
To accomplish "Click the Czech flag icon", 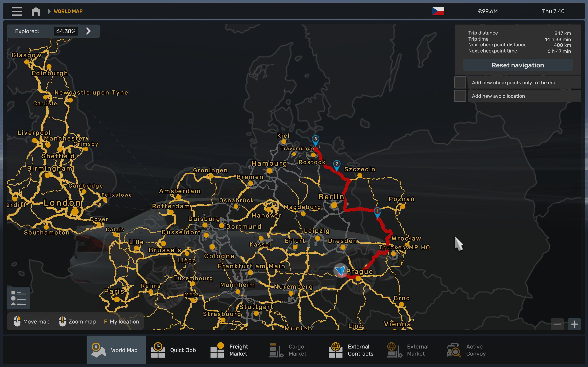I will [438, 11].
